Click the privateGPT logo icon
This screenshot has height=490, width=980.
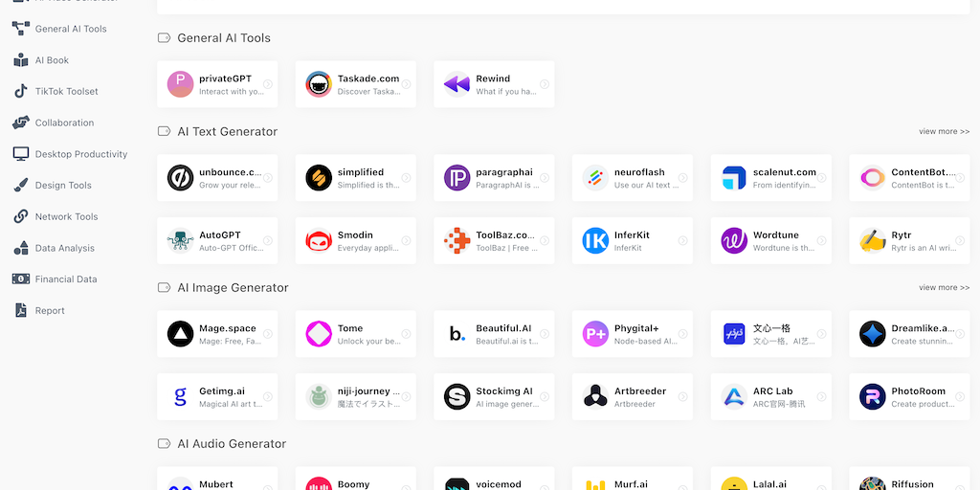180,84
